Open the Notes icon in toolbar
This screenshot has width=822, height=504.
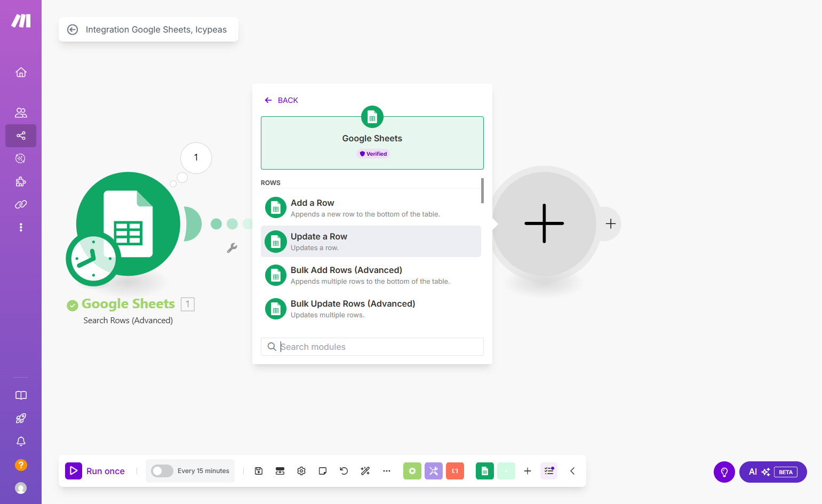pos(323,471)
